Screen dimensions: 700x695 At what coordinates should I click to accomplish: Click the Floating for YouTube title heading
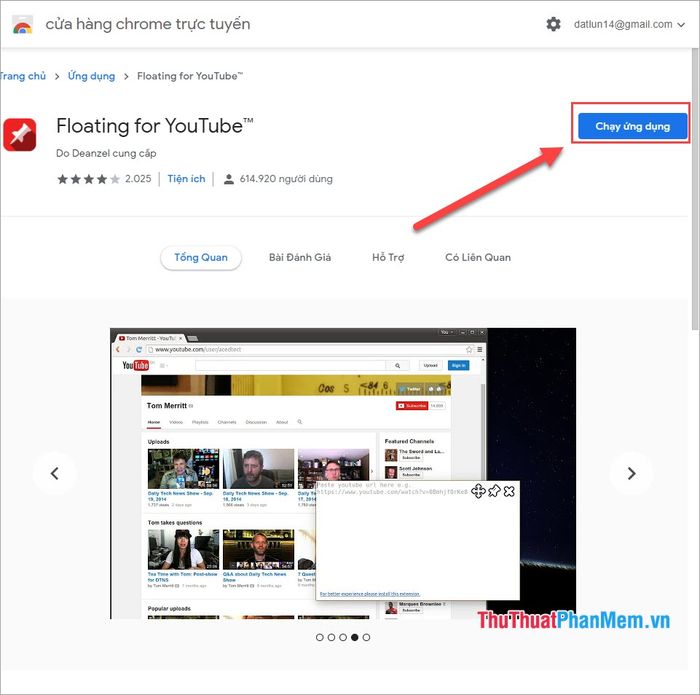154,126
